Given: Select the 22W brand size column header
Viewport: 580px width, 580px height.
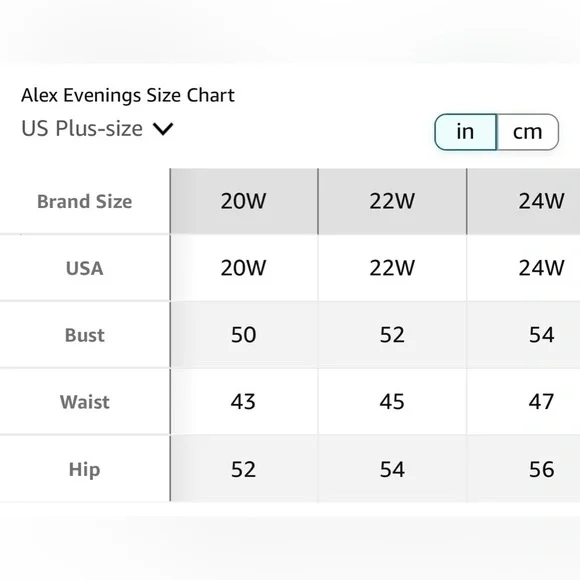Looking at the screenshot, I should (x=392, y=201).
